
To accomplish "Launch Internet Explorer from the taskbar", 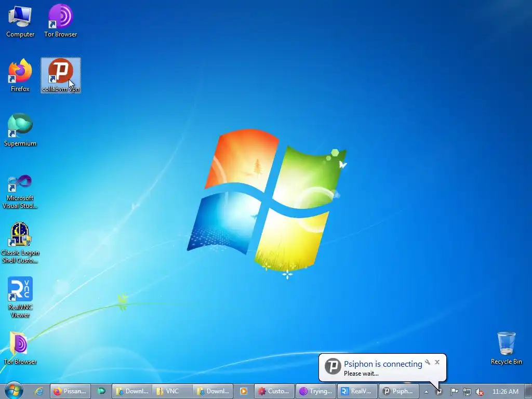I will 39,391.
